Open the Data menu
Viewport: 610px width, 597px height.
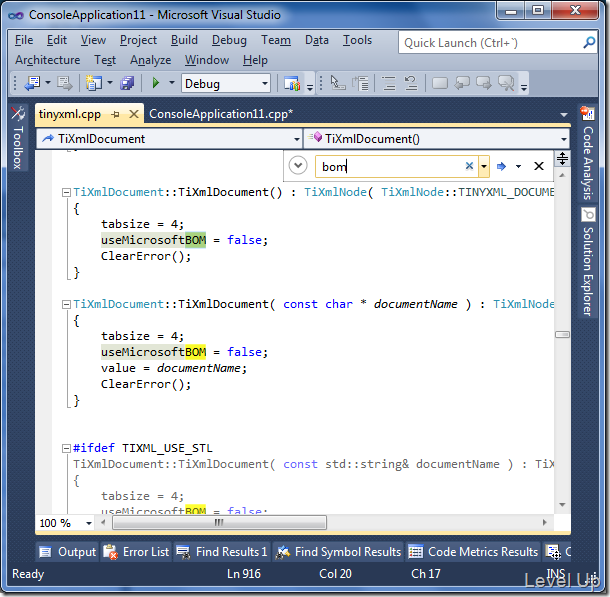coord(317,40)
